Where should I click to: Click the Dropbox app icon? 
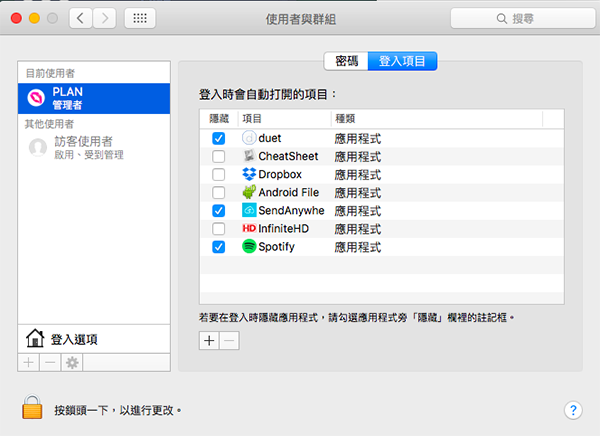[x=249, y=174]
